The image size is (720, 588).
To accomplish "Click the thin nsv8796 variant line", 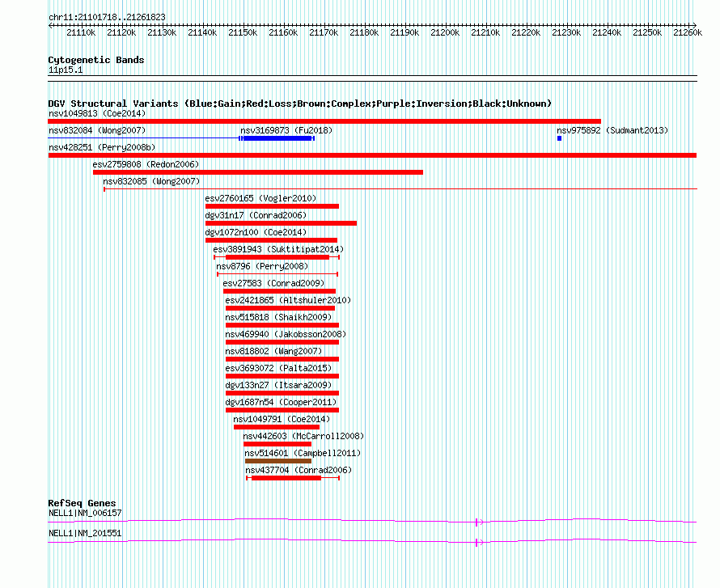I will click(x=277, y=274).
